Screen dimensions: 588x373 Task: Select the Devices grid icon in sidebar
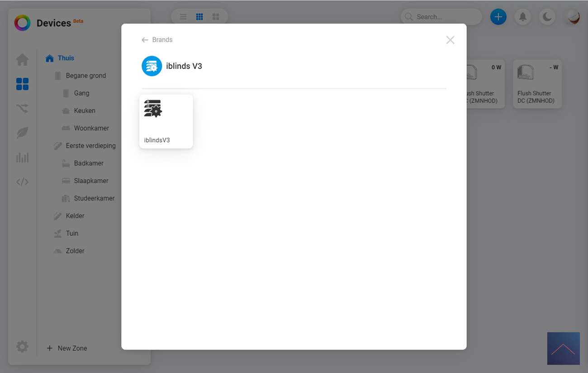coord(22,84)
